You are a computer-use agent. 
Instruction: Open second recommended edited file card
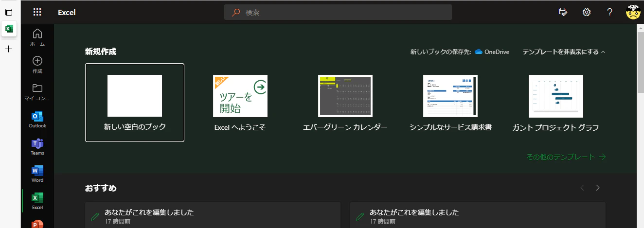pos(478,215)
